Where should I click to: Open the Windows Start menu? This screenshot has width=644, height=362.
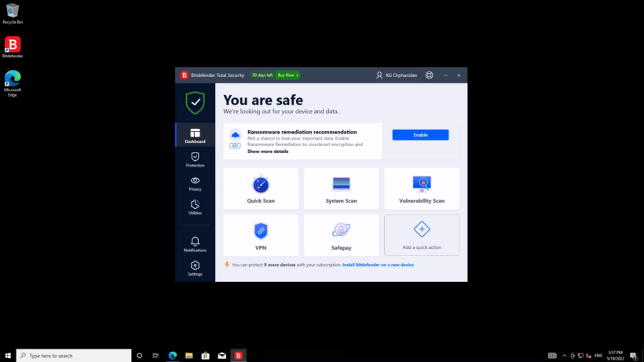[8, 356]
